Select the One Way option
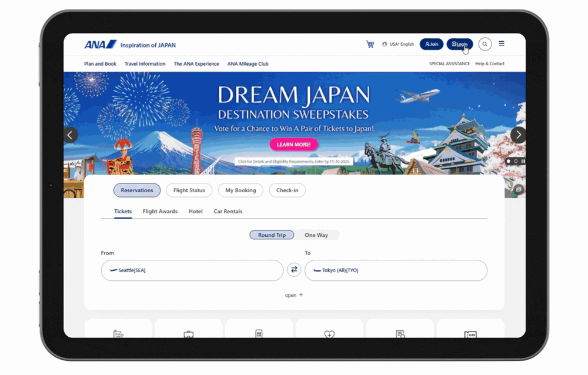Screen dimensions: 588x375 tap(316, 235)
